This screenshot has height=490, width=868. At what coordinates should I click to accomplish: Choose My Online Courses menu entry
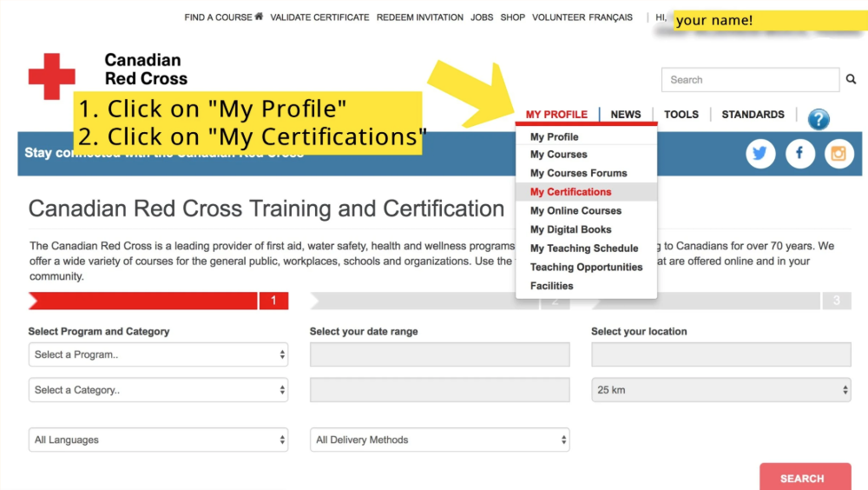575,211
